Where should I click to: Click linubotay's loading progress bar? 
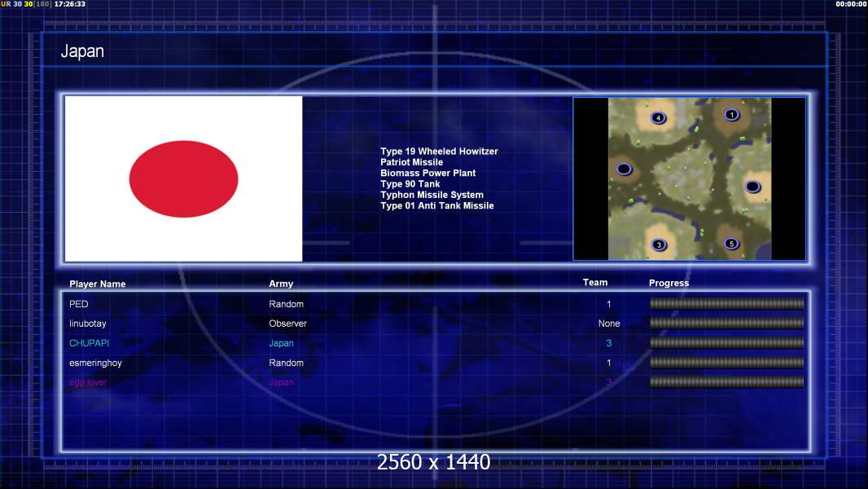(726, 323)
